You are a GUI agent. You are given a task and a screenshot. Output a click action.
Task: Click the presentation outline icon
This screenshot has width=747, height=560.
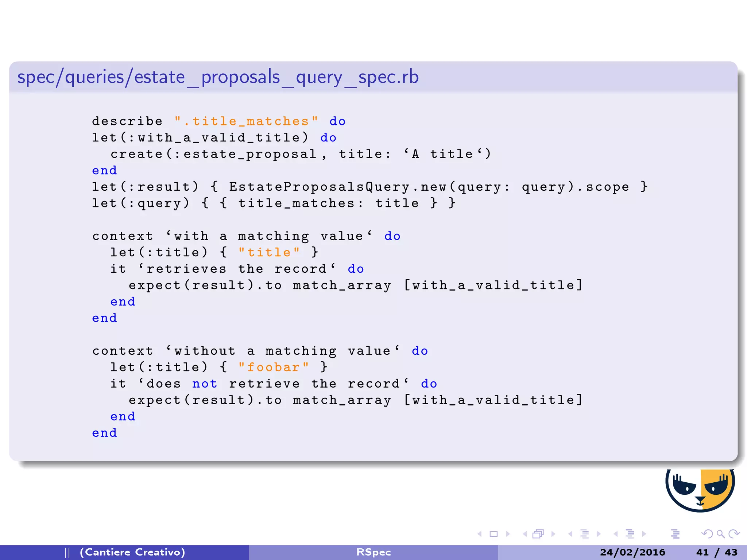click(675, 534)
